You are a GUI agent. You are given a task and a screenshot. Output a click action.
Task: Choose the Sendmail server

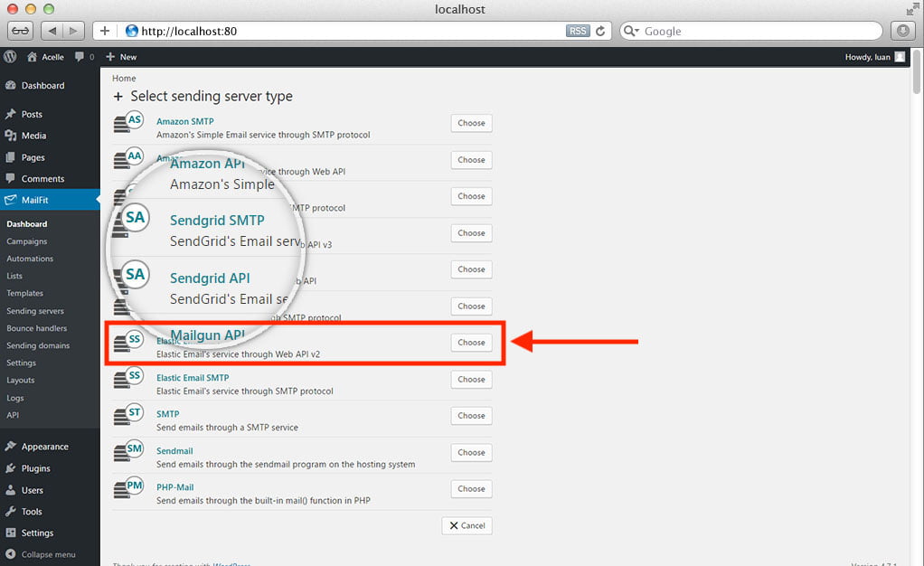[471, 452]
